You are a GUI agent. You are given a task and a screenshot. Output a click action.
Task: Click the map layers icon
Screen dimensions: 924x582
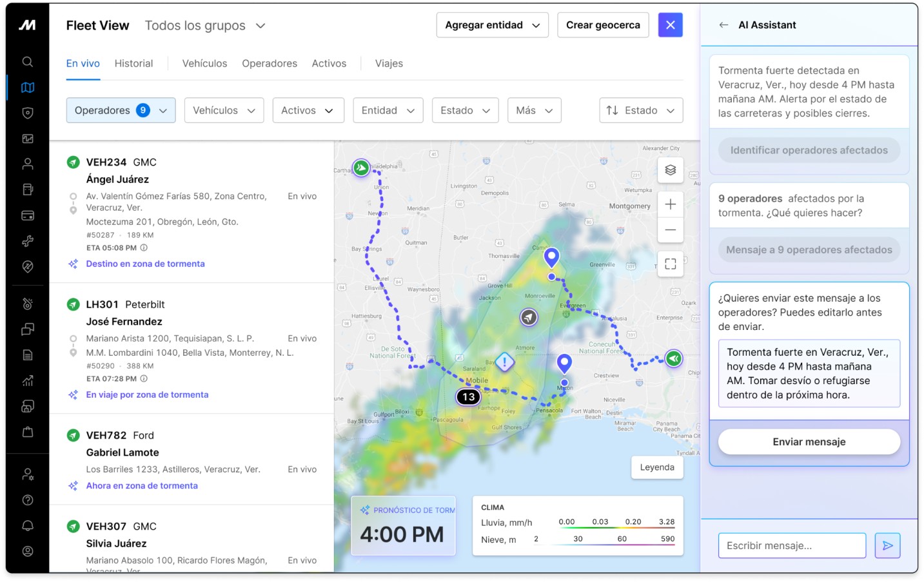tap(670, 170)
